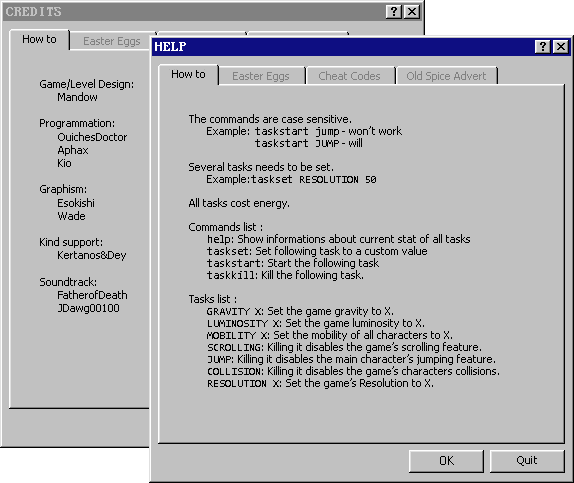Click the name 'Wade'
Viewport: 574px width, 483px height.
(x=71, y=216)
